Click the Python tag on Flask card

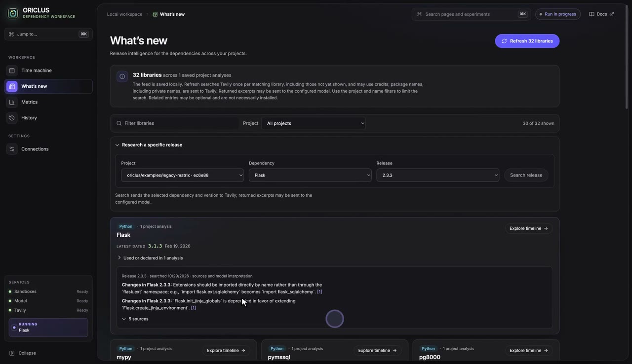click(126, 226)
